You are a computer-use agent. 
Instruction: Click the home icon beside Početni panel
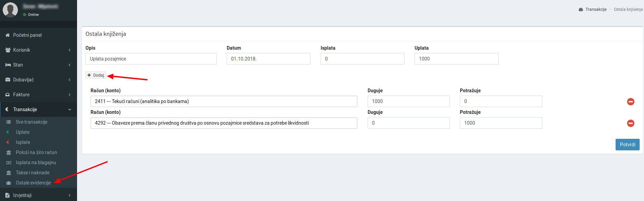point(7,35)
